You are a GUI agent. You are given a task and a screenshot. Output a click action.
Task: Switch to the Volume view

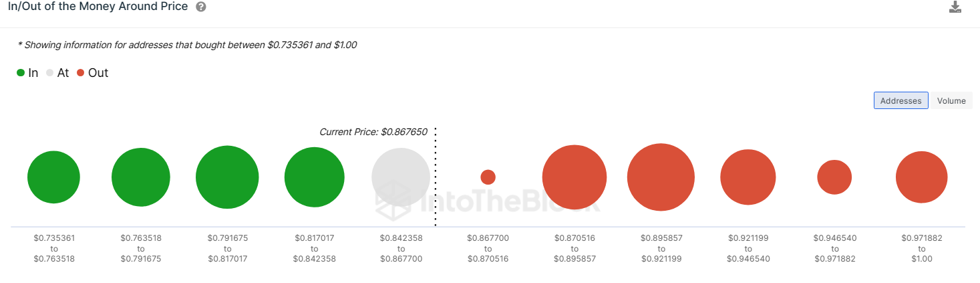[x=951, y=100]
